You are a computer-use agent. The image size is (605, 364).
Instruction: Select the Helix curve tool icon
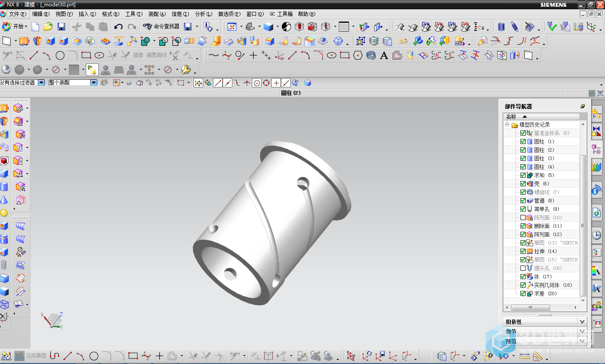click(x=371, y=55)
